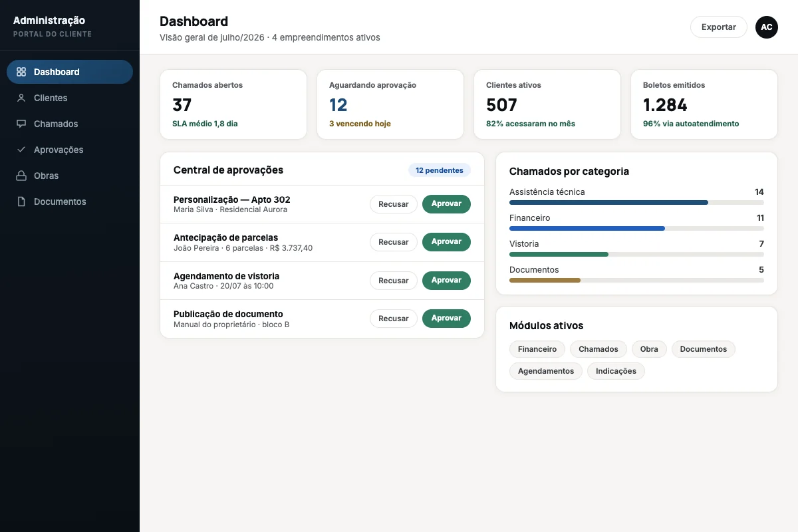
Task: Click the "Central de aprovações" heading
Action: pos(228,170)
